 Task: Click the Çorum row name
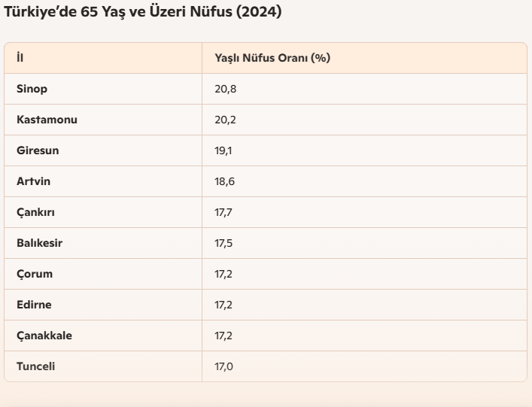pos(35,274)
